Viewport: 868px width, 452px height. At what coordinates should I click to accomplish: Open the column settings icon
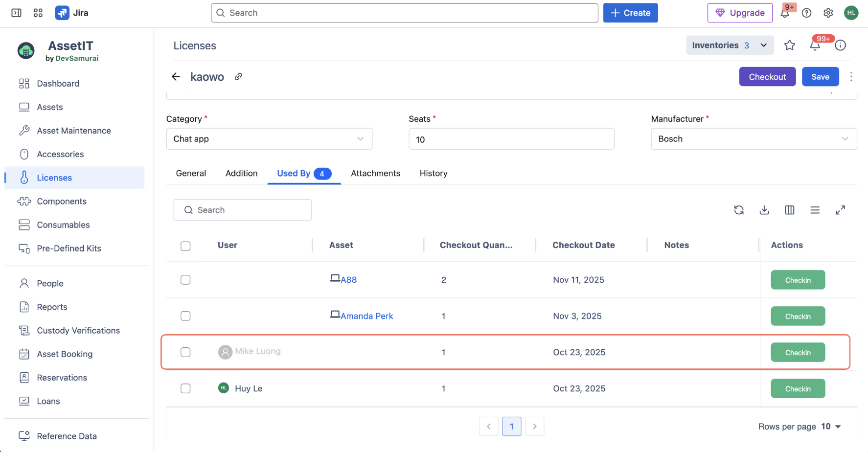[790, 210]
